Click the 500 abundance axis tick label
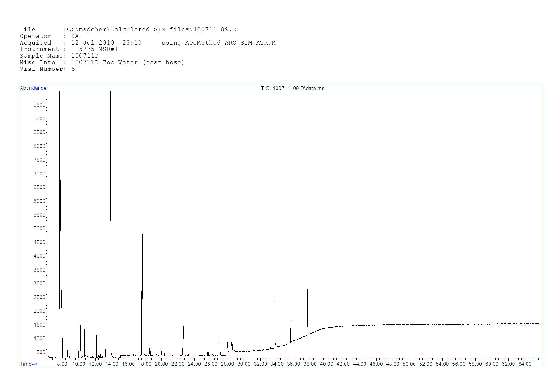Screen dimensions: 555x392 coord(41,352)
